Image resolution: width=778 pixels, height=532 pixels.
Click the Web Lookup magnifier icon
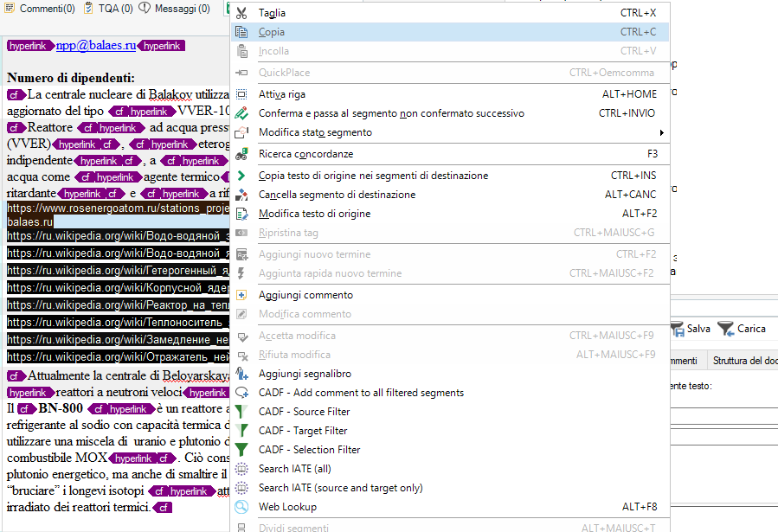(241, 507)
